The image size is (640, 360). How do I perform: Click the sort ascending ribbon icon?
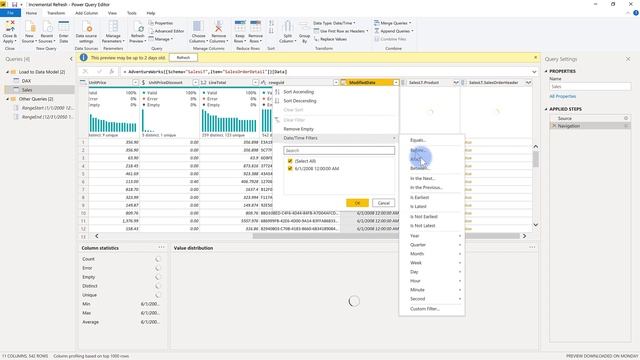271,24
